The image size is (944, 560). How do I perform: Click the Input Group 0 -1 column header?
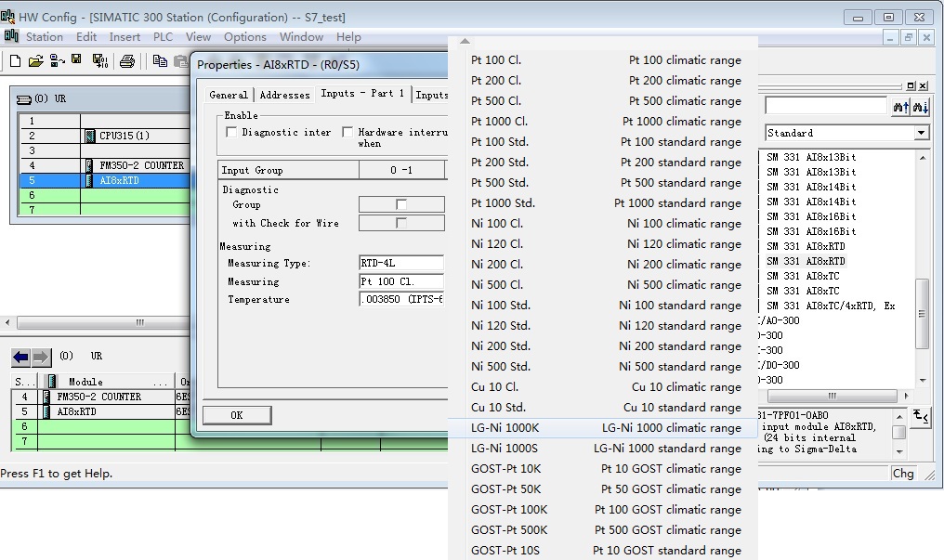401,170
